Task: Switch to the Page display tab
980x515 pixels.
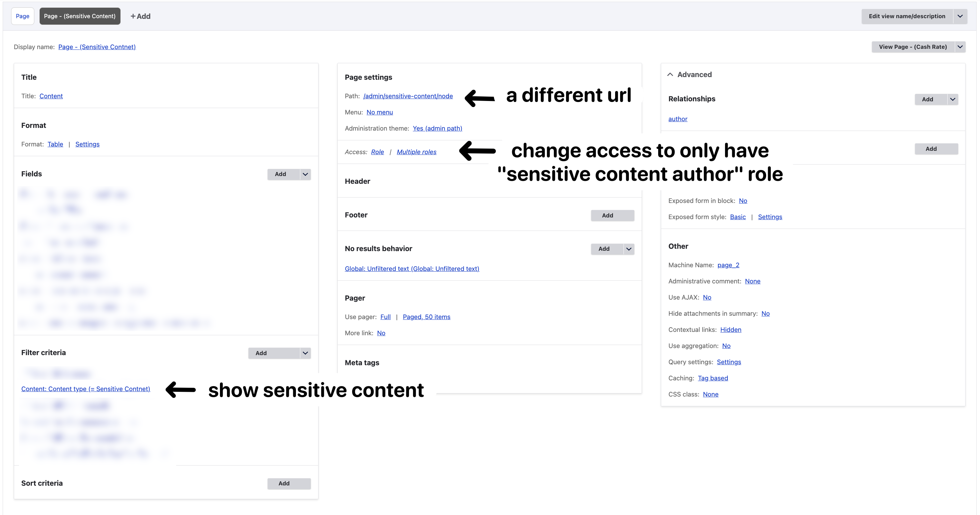Action: (23, 16)
